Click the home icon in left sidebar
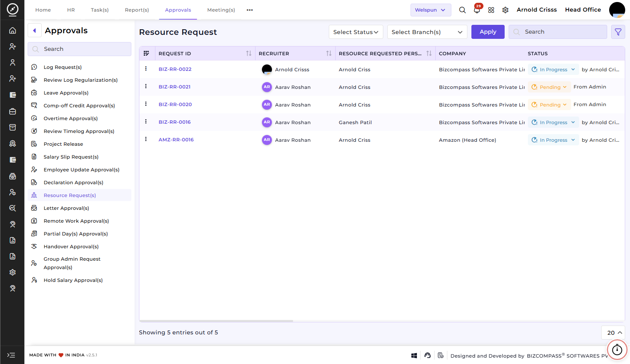 (12, 30)
